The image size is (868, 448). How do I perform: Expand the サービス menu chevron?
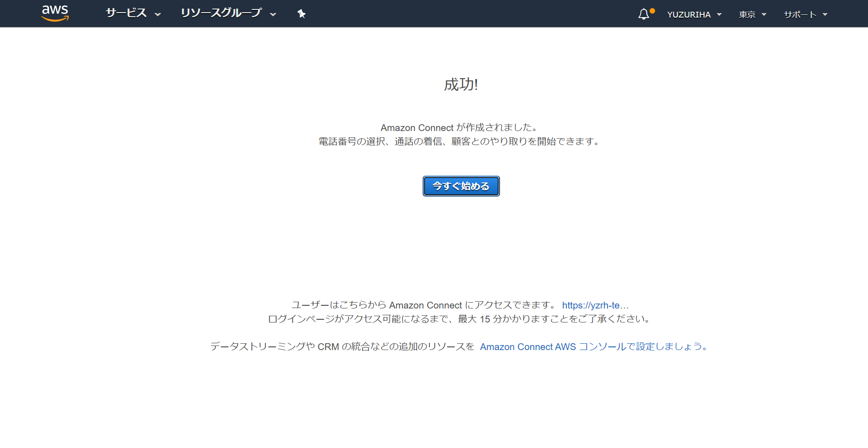158,15
